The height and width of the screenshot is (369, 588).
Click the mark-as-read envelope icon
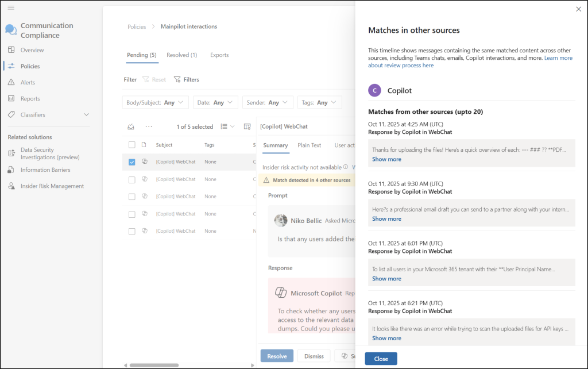(x=131, y=126)
